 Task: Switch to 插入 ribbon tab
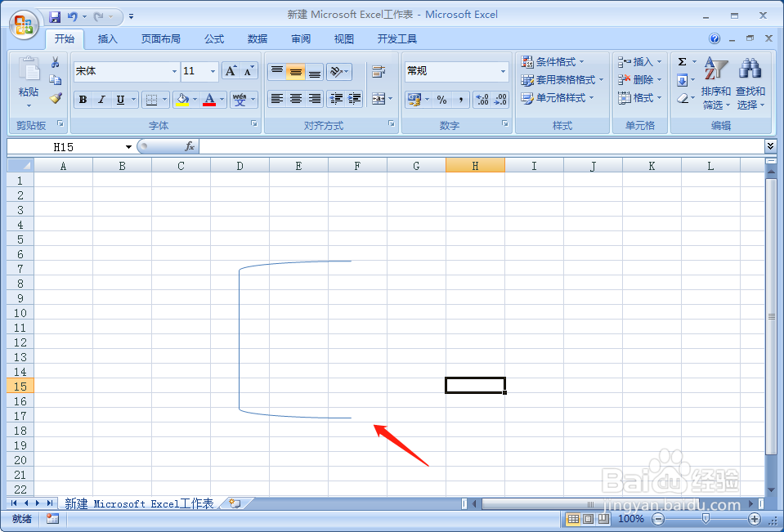coord(107,39)
